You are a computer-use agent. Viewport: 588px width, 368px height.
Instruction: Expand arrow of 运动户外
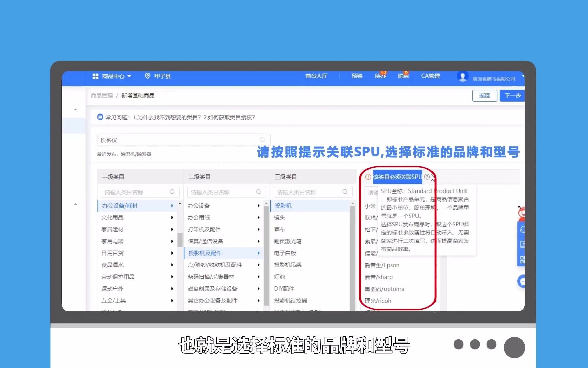click(172, 289)
